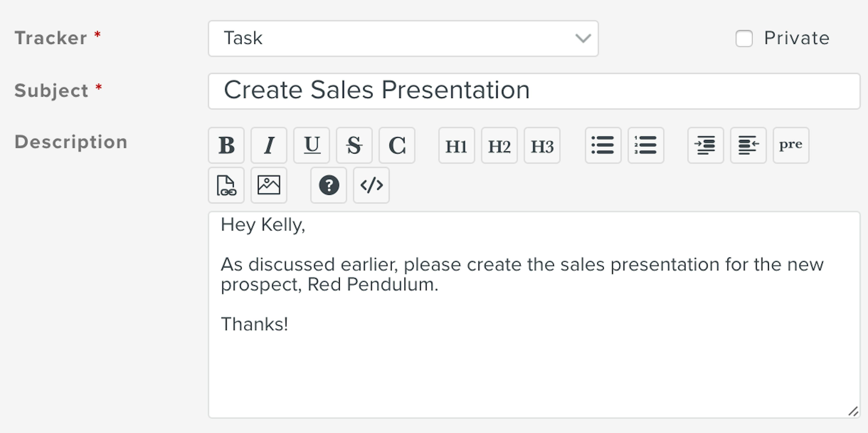Apply Heading 2 style
The image size is (868, 433).
point(499,145)
